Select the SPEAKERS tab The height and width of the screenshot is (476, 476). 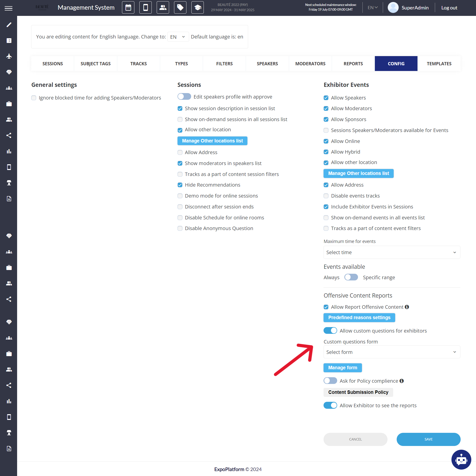pos(267,64)
